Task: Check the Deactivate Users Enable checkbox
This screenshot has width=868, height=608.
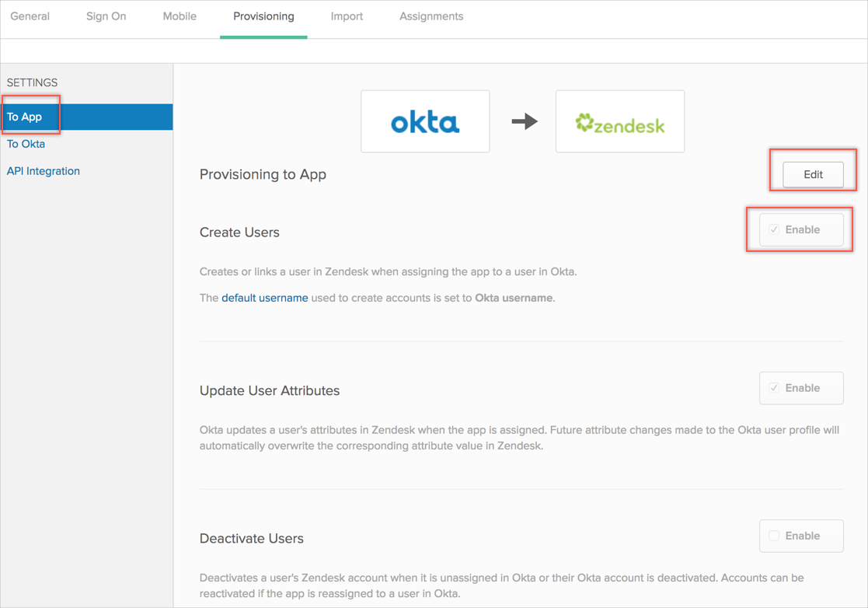Action: [x=774, y=536]
